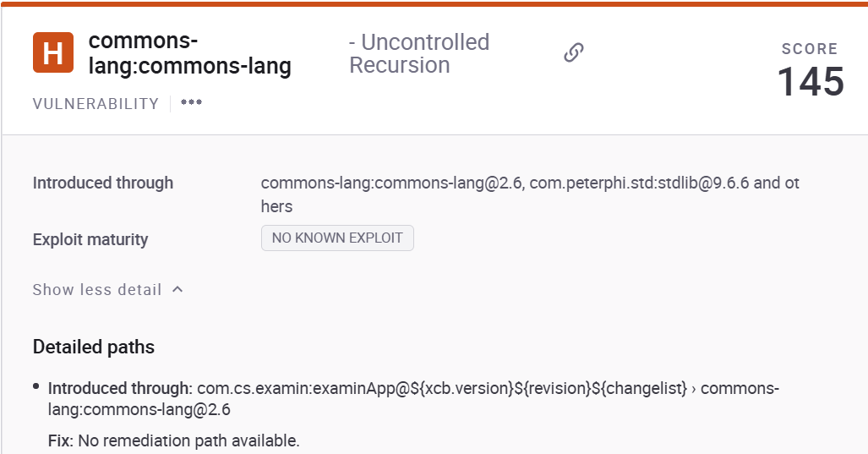
Task: Click the VULNERABILITY type label
Action: [96, 103]
